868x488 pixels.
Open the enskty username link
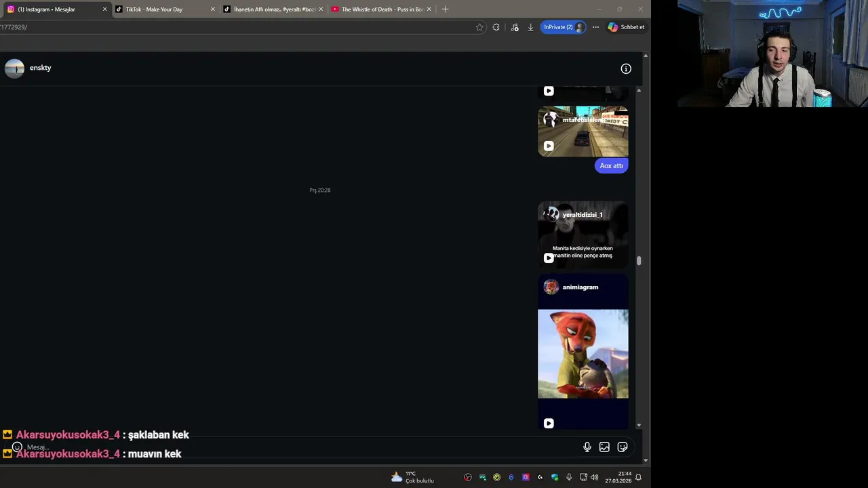41,68
